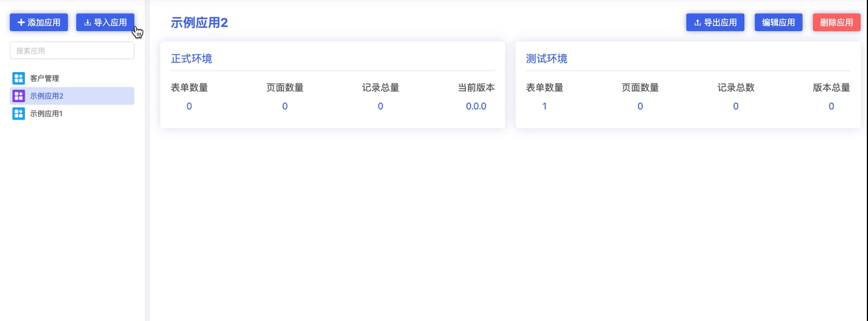Click the 当前版本 value 0.0.0

(476, 106)
